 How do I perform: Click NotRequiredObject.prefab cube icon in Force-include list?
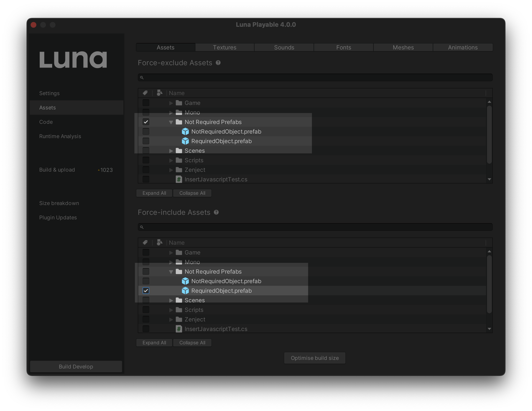click(185, 281)
